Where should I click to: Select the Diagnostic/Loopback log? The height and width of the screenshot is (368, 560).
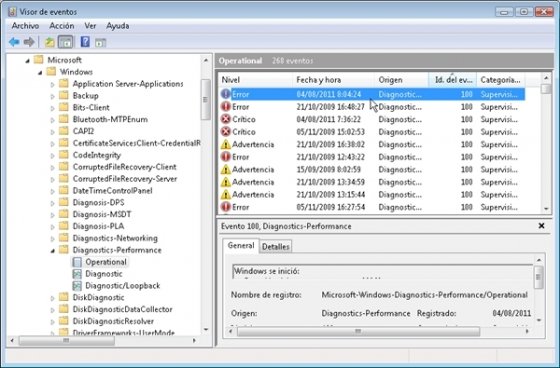122,286
